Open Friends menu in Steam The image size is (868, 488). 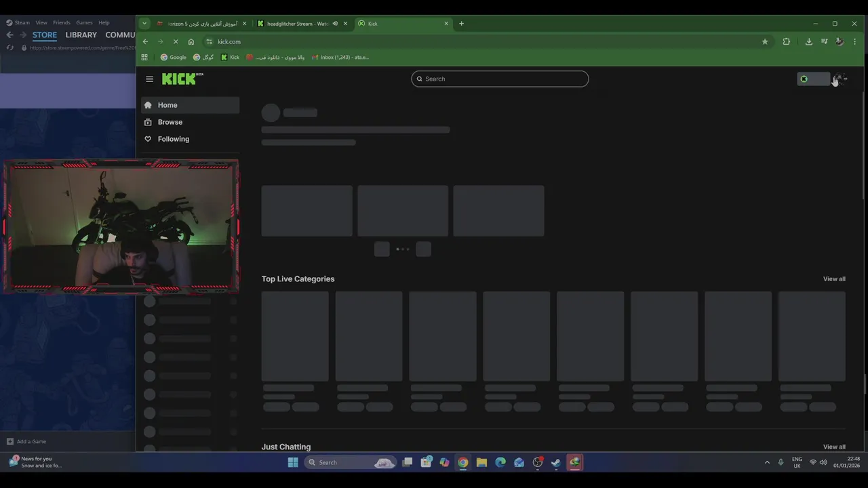62,22
